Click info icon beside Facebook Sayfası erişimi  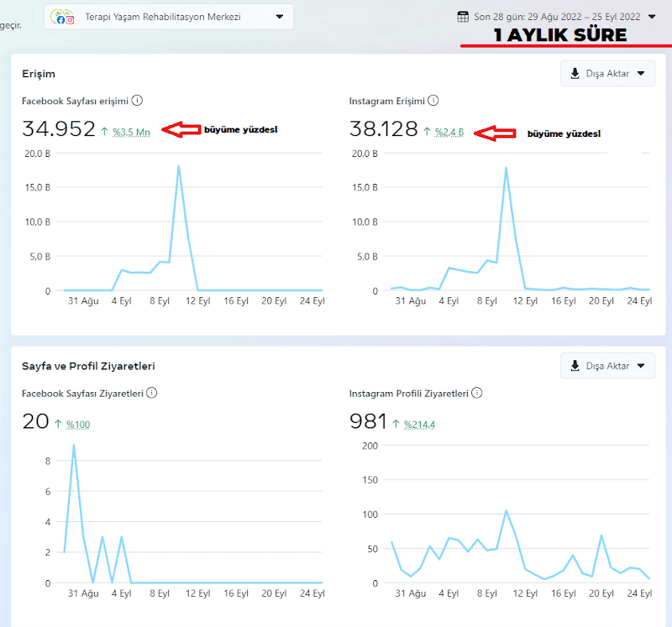(137, 101)
